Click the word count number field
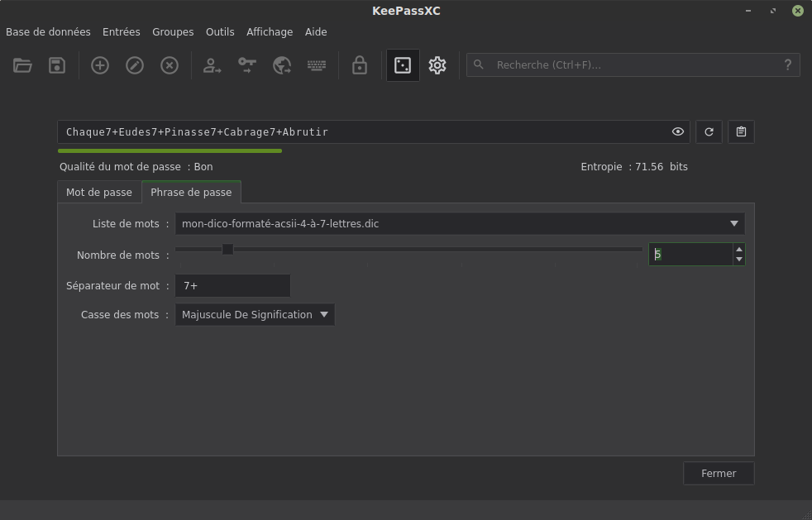The height and width of the screenshot is (520, 812). (x=690, y=255)
